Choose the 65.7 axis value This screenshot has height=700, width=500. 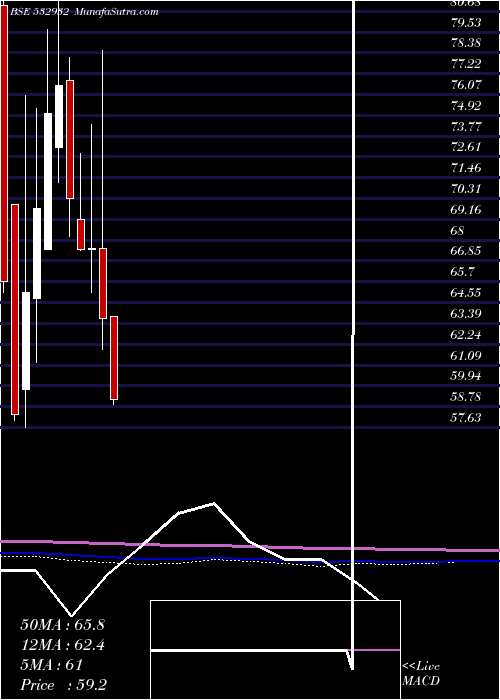pyautogui.click(x=464, y=272)
